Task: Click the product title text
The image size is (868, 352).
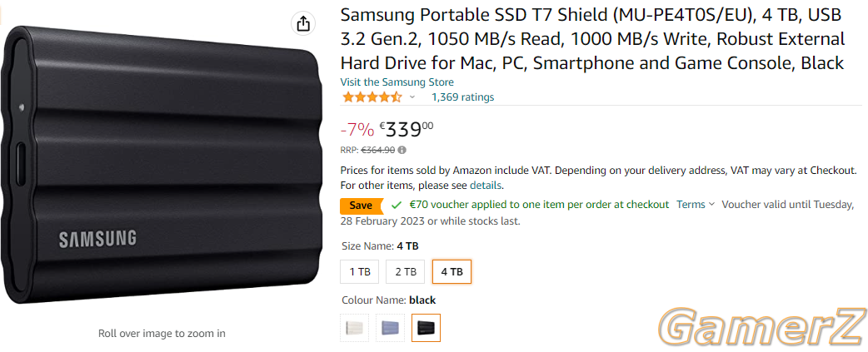Action: pyautogui.click(x=592, y=39)
